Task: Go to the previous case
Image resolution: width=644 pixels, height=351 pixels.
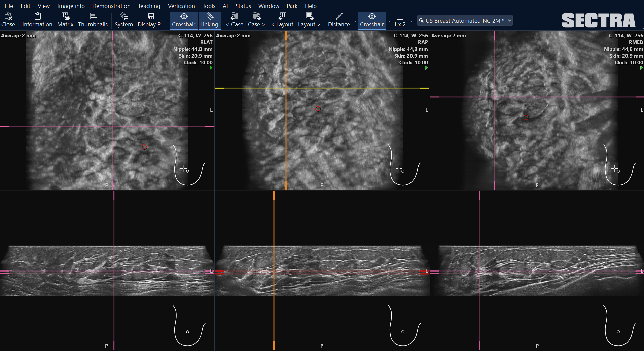Action: click(x=235, y=20)
